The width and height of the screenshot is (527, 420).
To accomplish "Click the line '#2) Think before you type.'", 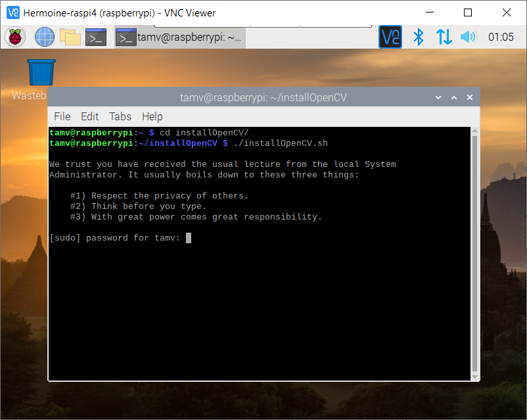I will 138,206.
